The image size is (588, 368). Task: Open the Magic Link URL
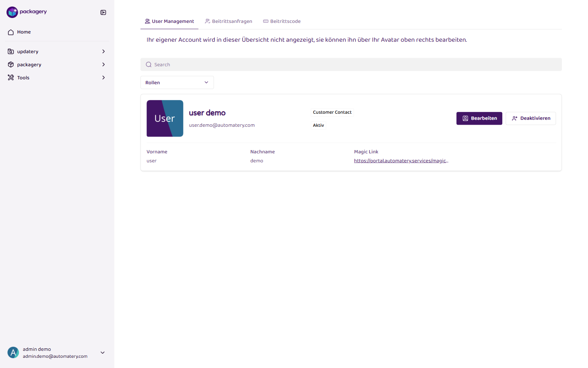pos(401,161)
